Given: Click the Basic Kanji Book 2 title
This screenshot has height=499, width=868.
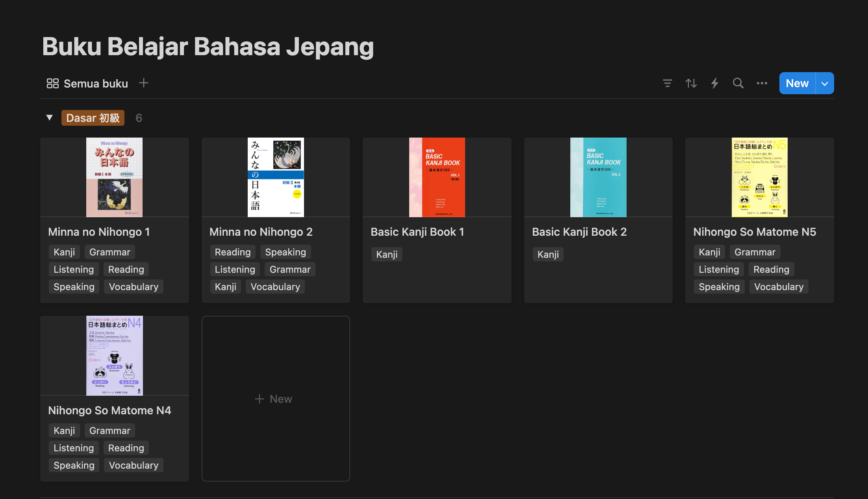Looking at the screenshot, I should [579, 232].
